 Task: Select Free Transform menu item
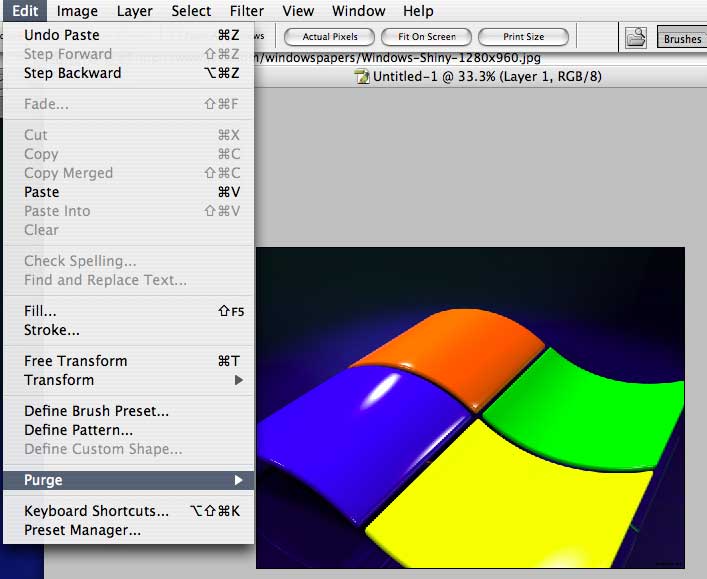[x=129, y=361]
